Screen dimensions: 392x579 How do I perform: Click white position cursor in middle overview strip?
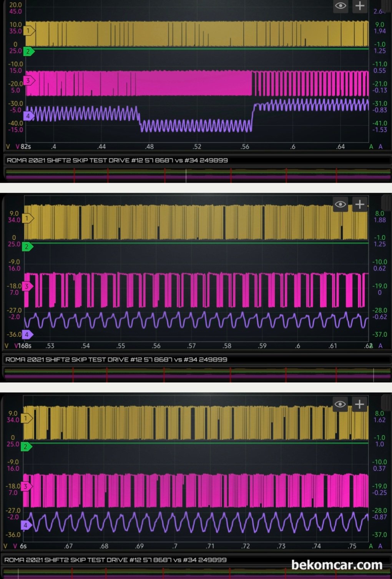tap(374, 374)
